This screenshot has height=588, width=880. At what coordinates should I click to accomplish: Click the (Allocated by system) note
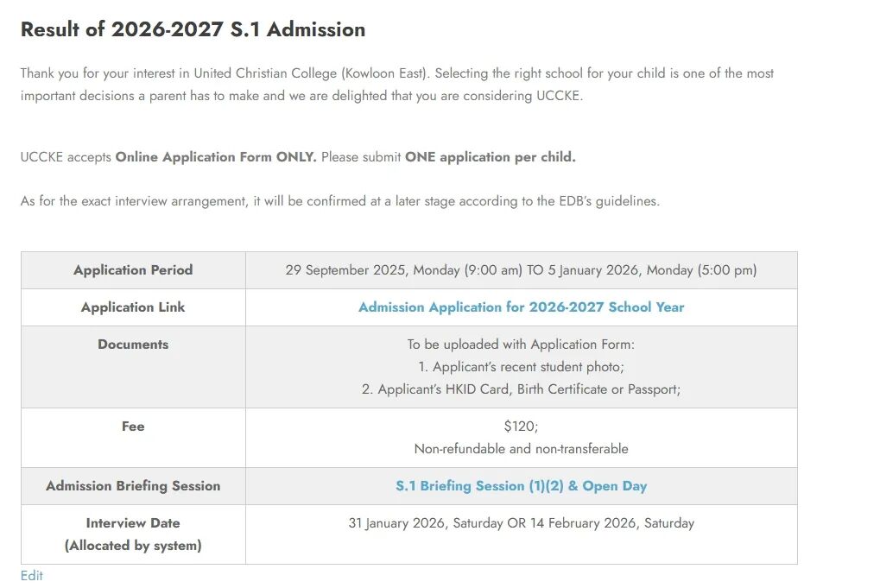[x=133, y=546]
